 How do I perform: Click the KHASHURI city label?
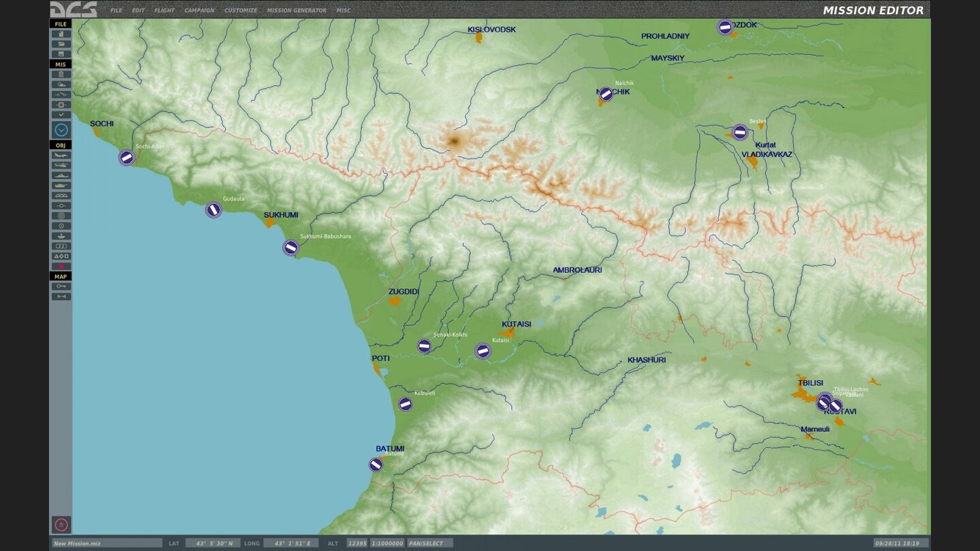click(x=647, y=360)
